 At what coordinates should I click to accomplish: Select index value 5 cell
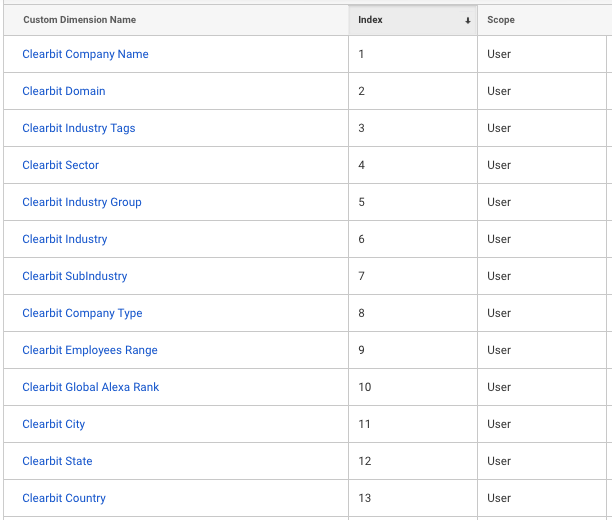[413, 202]
